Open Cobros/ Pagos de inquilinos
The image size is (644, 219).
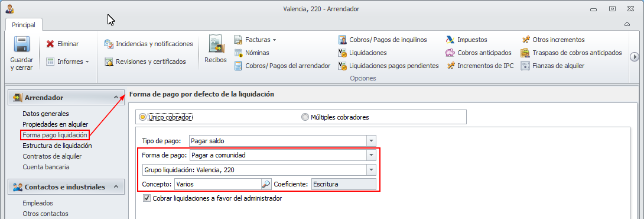pos(382,40)
